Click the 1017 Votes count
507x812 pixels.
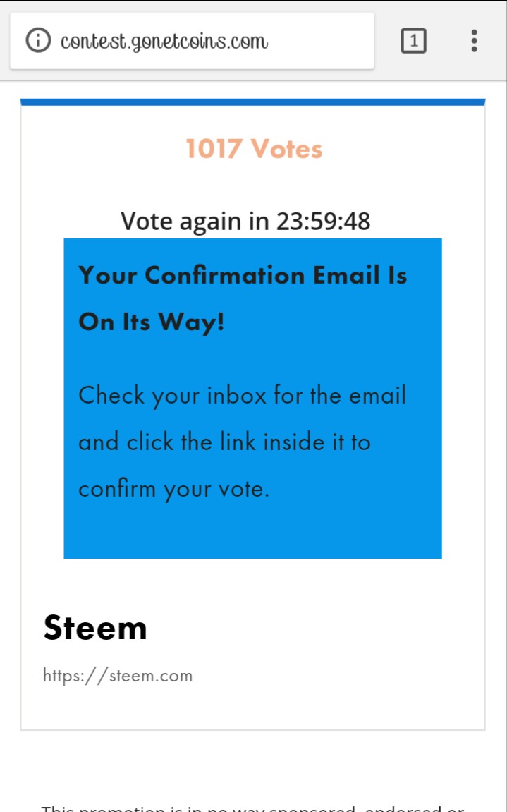pos(254,149)
